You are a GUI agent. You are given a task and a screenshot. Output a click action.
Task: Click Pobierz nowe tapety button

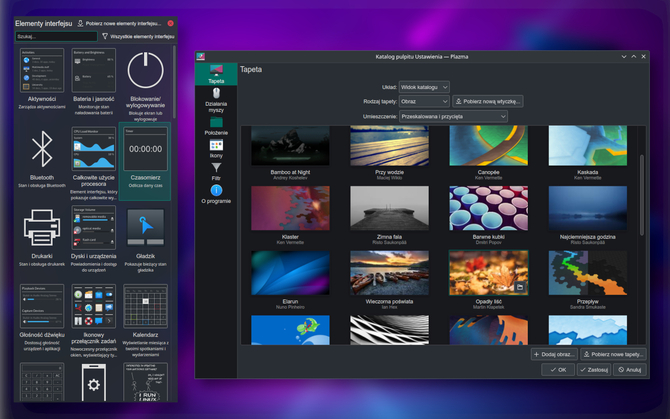613,354
